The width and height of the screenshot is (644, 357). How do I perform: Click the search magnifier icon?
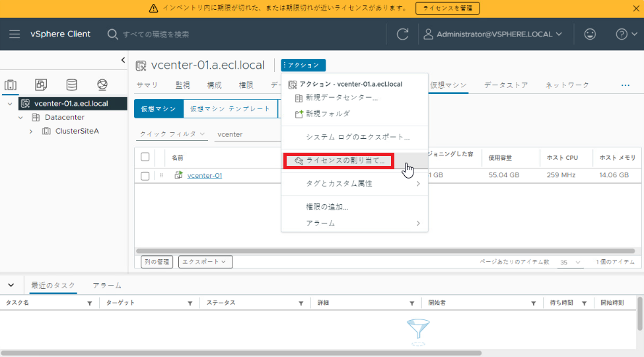(112, 34)
